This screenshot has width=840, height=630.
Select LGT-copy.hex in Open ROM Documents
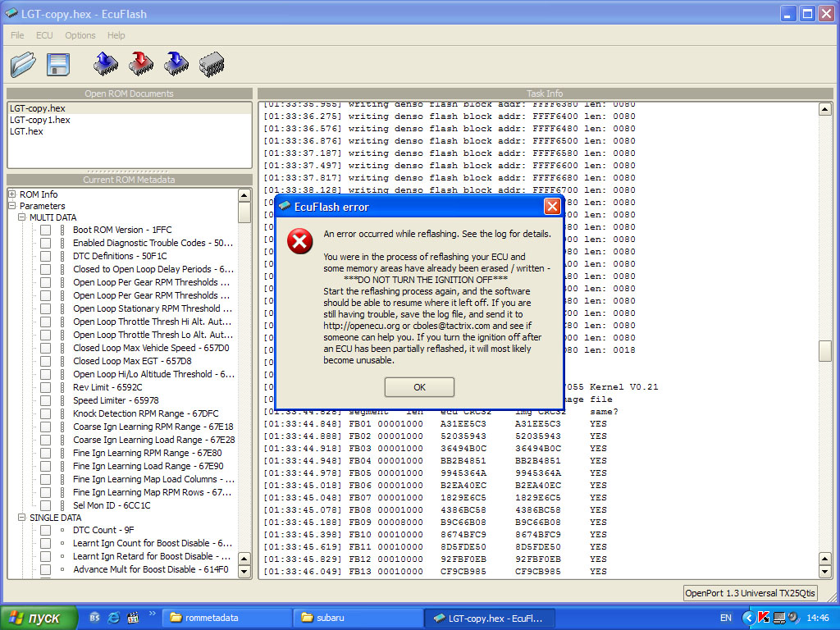129,108
